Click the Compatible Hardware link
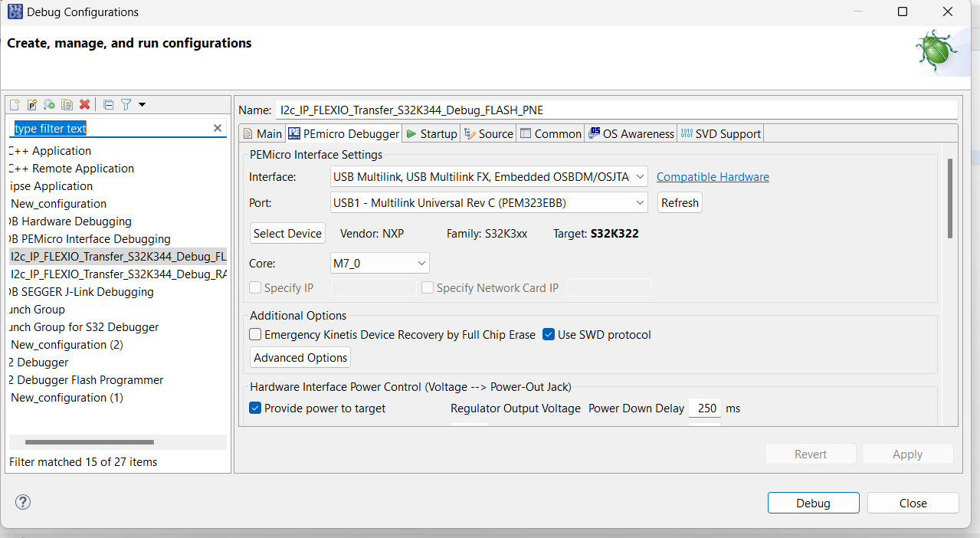The image size is (980, 538). point(712,176)
